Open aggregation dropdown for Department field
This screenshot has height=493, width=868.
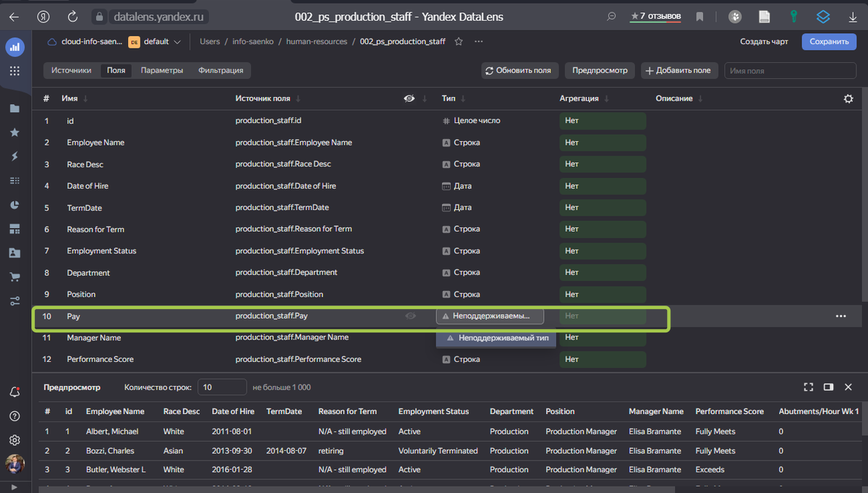(x=603, y=273)
